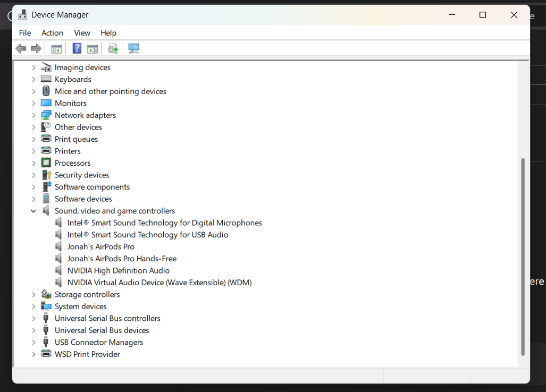The image size is (546, 392).
Task: Select the Software components label
Action: 92,187
